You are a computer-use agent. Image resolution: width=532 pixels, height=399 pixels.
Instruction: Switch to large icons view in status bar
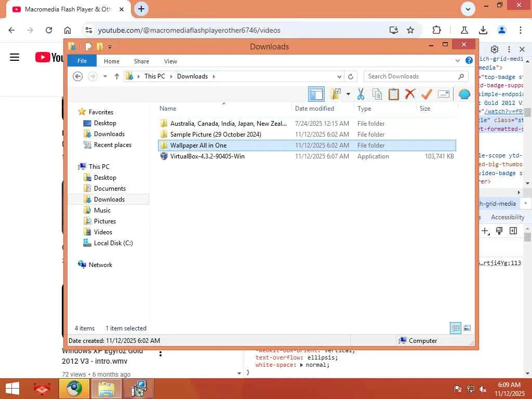pos(467,328)
